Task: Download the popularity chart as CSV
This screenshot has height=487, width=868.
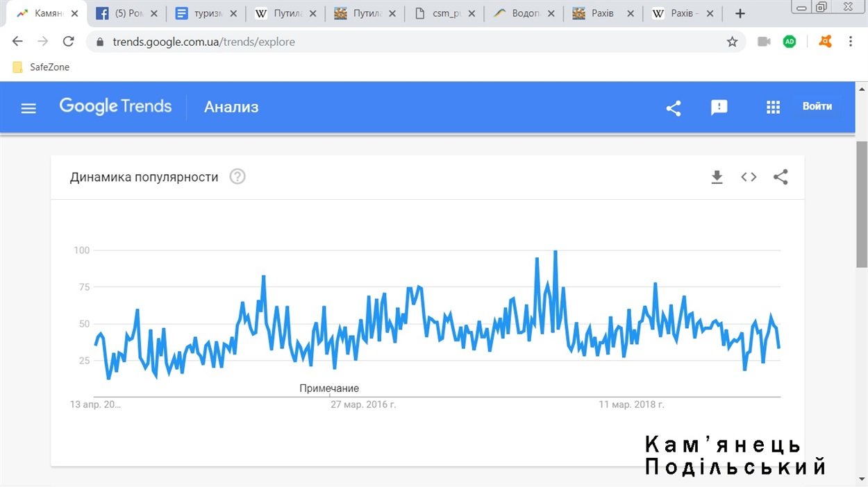Action: tap(717, 177)
